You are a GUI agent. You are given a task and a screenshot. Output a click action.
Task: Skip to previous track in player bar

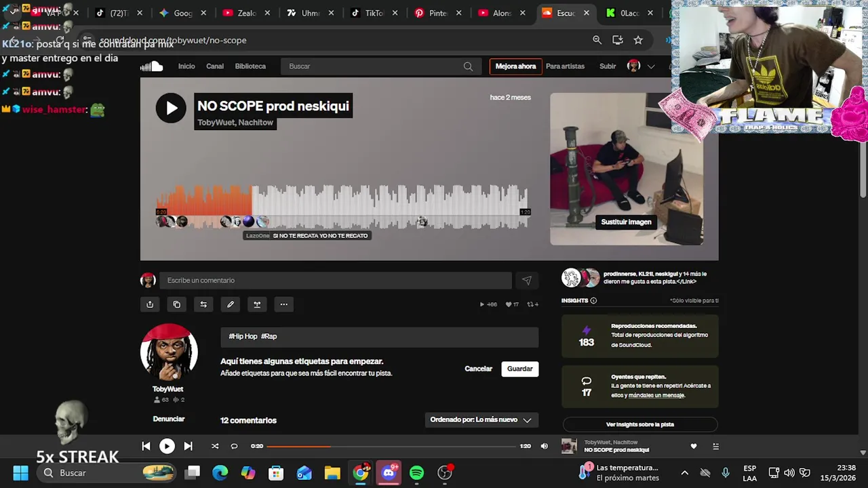pos(146,446)
